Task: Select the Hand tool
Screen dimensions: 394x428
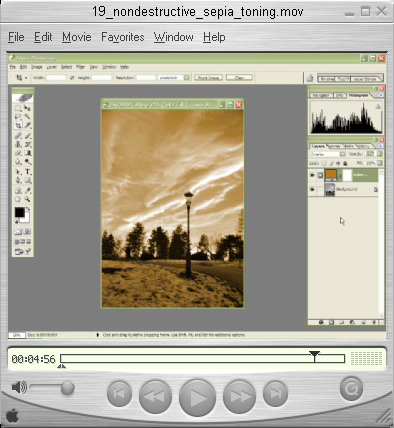Action: [x=18, y=199]
